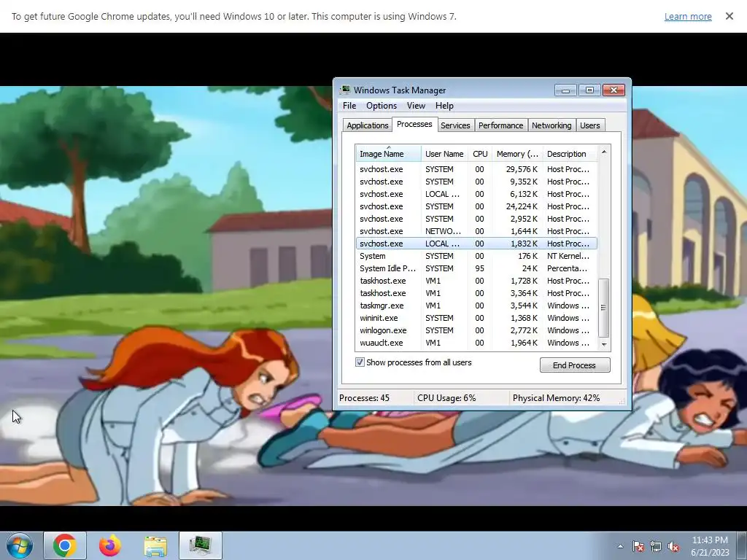Click the 95 CPU value for System Idle
The image size is (747, 560).
pos(479,268)
